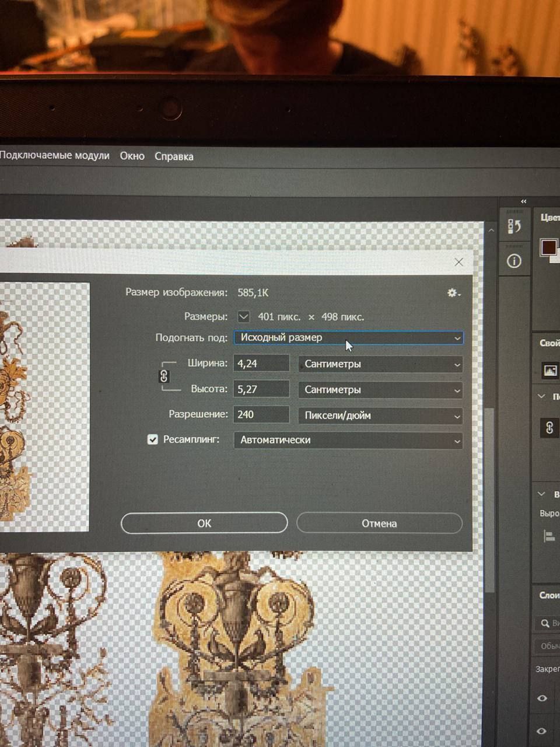The width and height of the screenshot is (560, 747).
Task: Open the History panel icon in the side dock
Action: coord(514,226)
